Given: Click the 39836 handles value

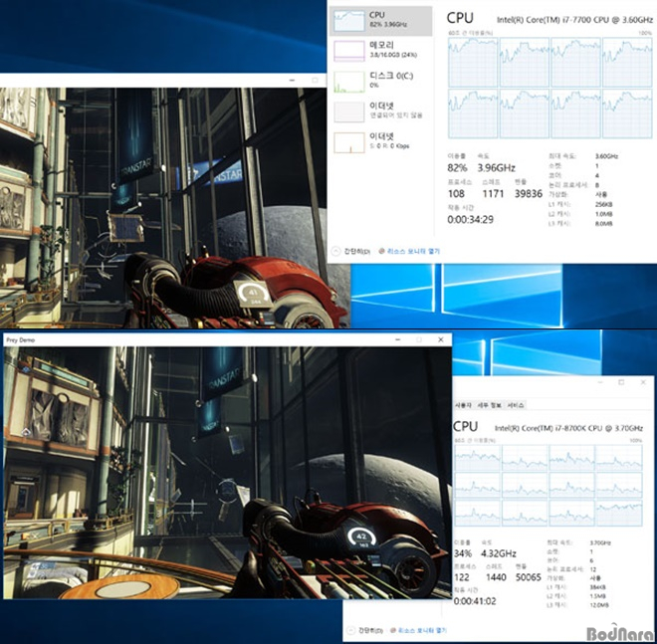Looking at the screenshot, I should coord(528,193).
